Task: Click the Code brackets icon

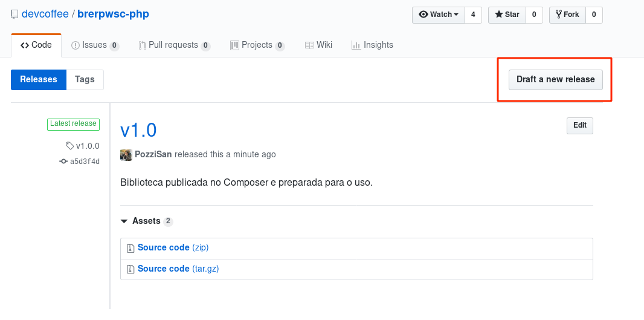Action: pos(25,45)
